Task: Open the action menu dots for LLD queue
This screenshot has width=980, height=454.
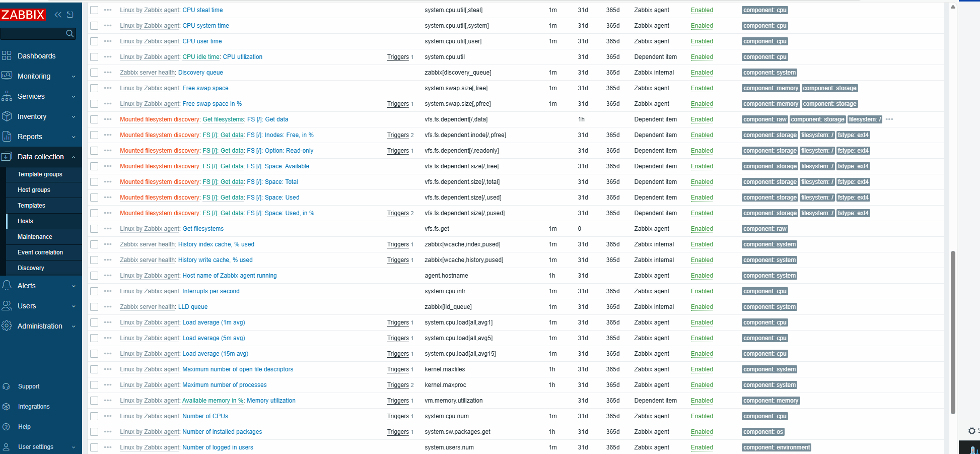Action: point(108,307)
